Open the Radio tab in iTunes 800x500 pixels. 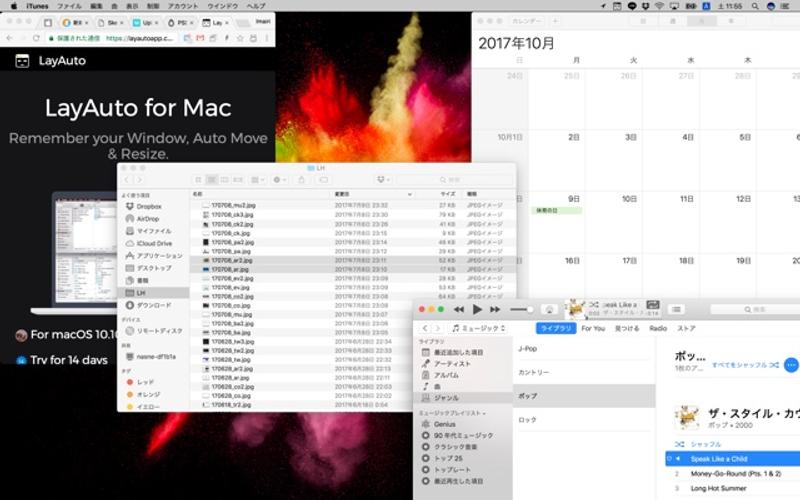[x=658, y=328]
